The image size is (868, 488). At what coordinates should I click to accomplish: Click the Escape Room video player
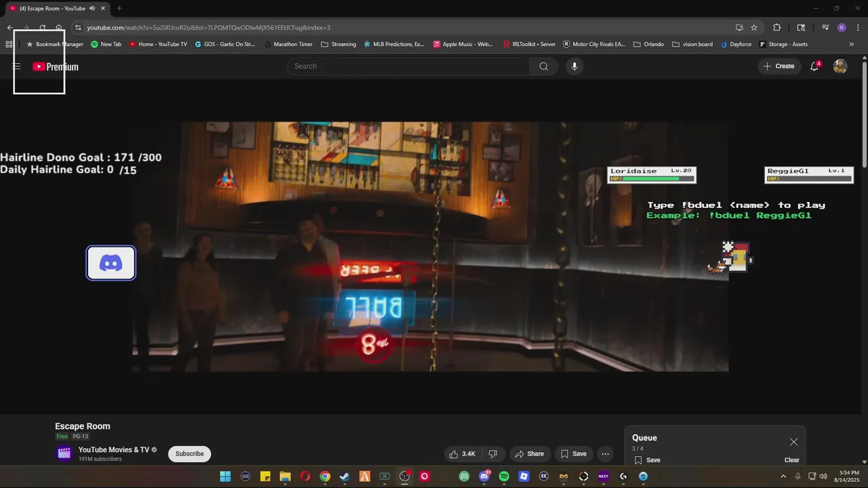pos(431,247)
